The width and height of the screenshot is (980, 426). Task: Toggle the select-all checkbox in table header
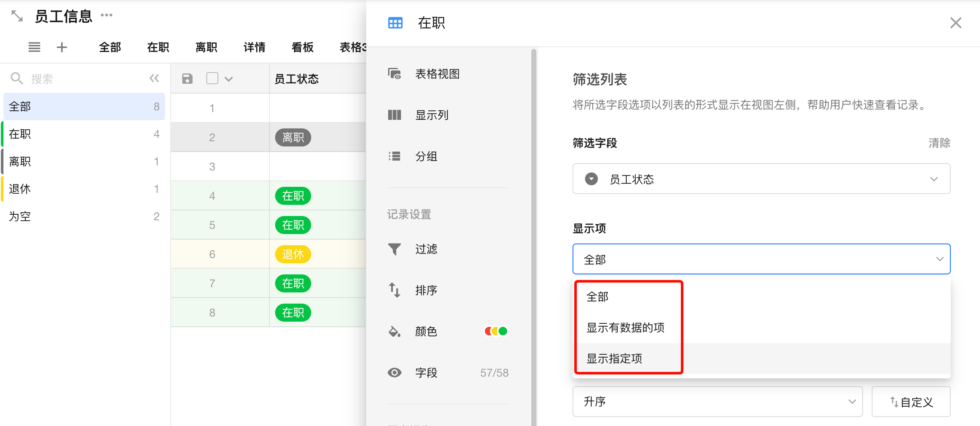(x=212, y=78)
